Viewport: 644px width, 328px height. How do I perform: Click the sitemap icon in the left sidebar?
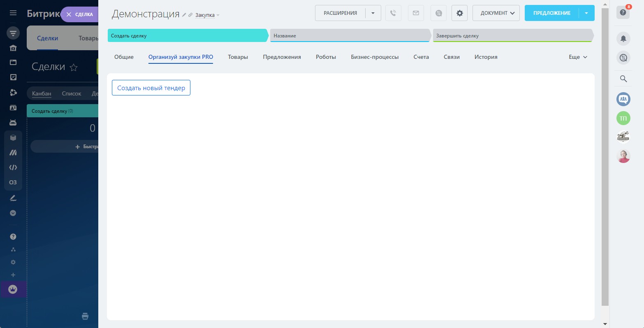[13, 249]
